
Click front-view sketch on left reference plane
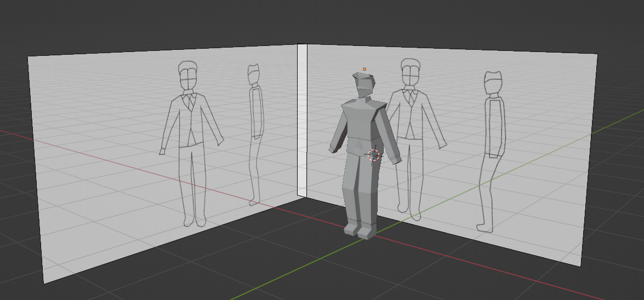click(x=190, y=137)
